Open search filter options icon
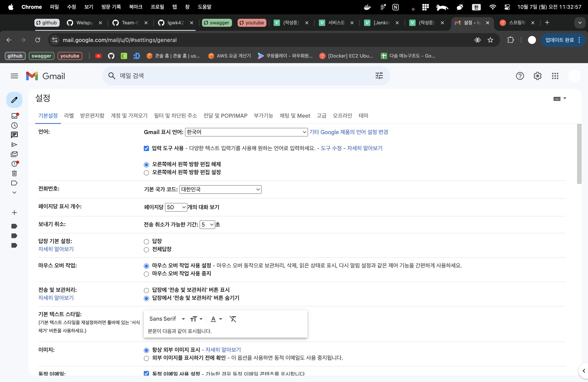This screenshot has height=382, width=588. (x=379, y=76)
